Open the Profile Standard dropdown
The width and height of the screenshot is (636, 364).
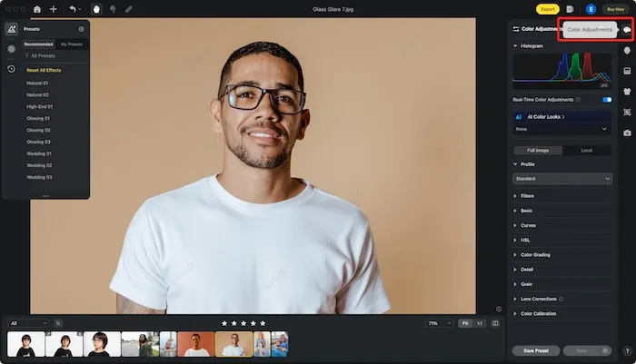pyautogui.click(x=562, y=179)
